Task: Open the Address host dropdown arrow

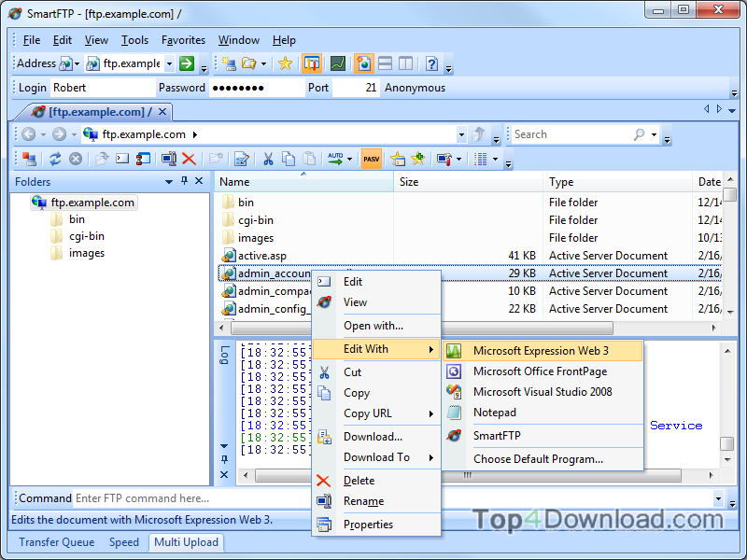Action: tap(169, 63)
